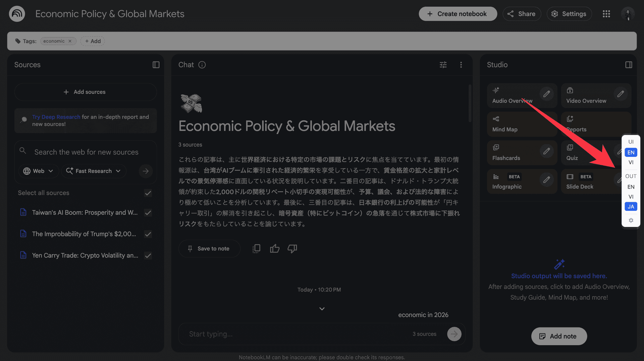The height and width of the screenshot is (361, 644).
Task: Select JA as output language
Action: pyautogui.click(x=631, y=206)
